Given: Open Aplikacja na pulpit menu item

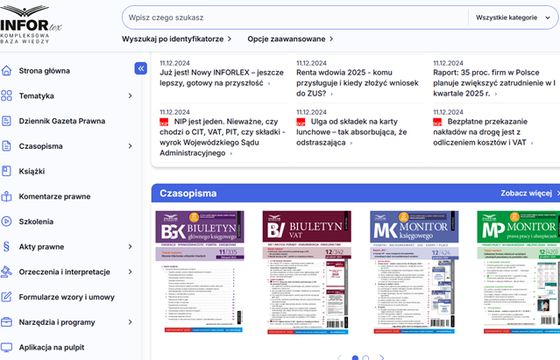Looking at the screenshot, I should point(52,347).
